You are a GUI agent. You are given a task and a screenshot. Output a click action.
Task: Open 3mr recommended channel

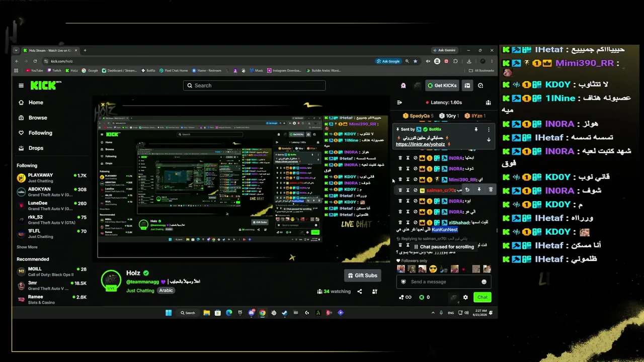click(52, 286)
